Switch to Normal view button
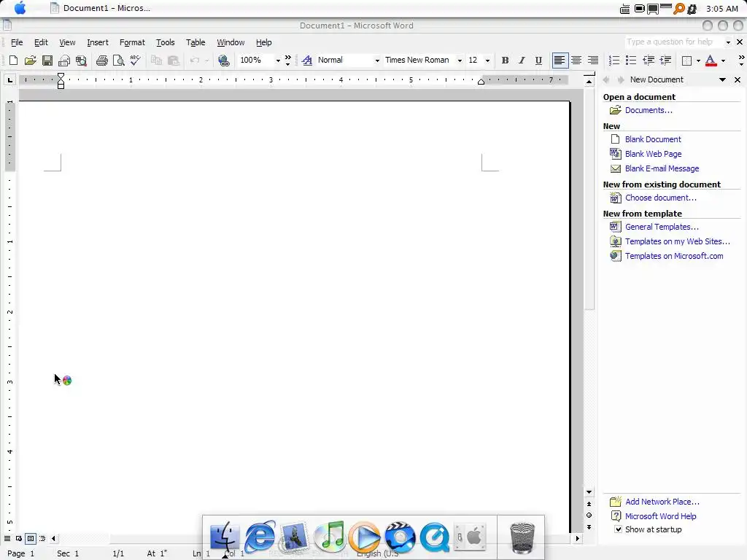Screen dimensions: 747x560 pyautogui.click(x=7, y=539)
